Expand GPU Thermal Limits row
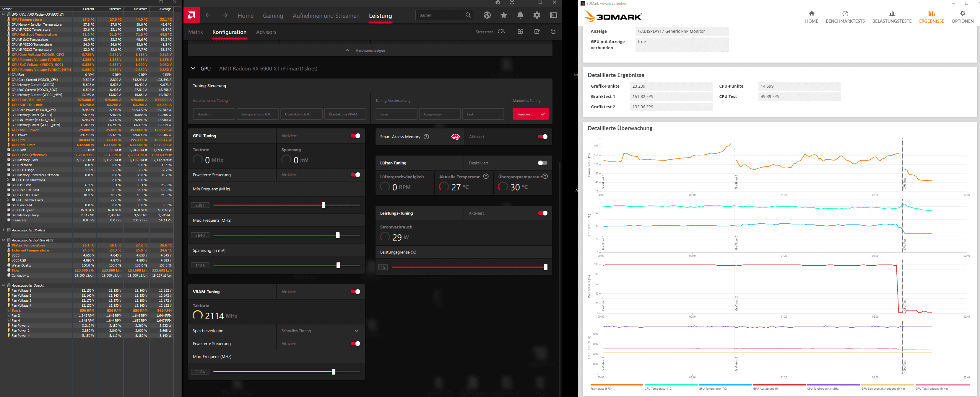This screenshot has width=980, height=397. tap(8, 200)
